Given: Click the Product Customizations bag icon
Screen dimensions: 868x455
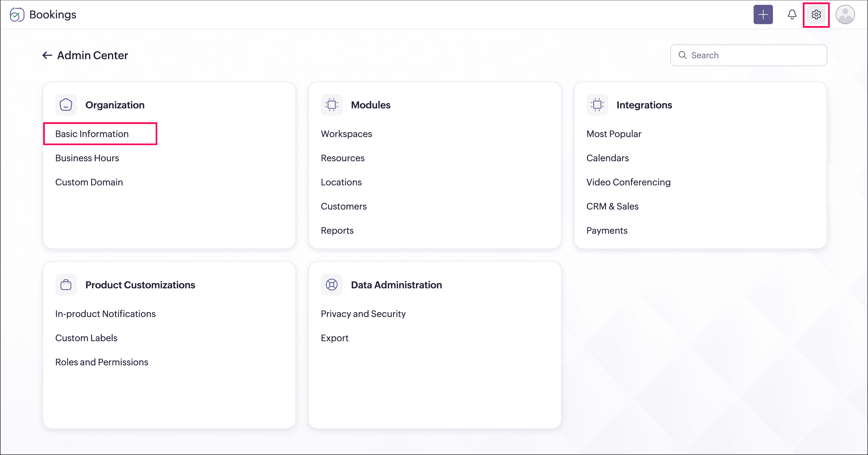Looking at the screenshot, I should 66,285.
